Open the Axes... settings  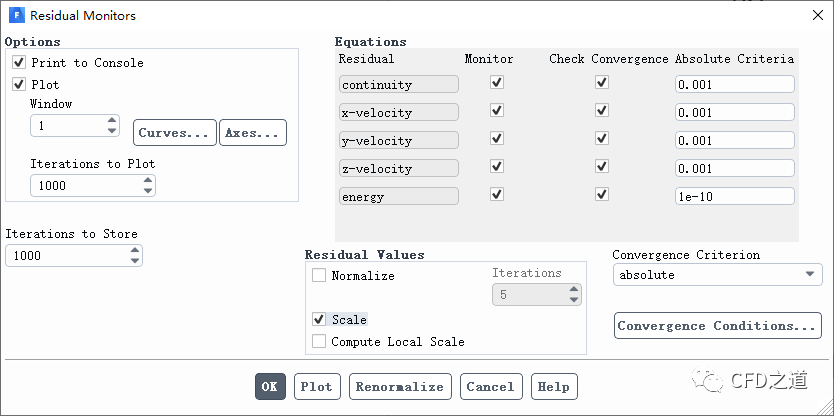252,133
